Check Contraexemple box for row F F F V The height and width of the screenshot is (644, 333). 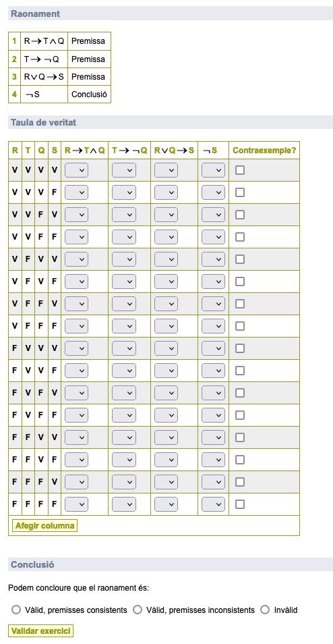coord(240,482)
